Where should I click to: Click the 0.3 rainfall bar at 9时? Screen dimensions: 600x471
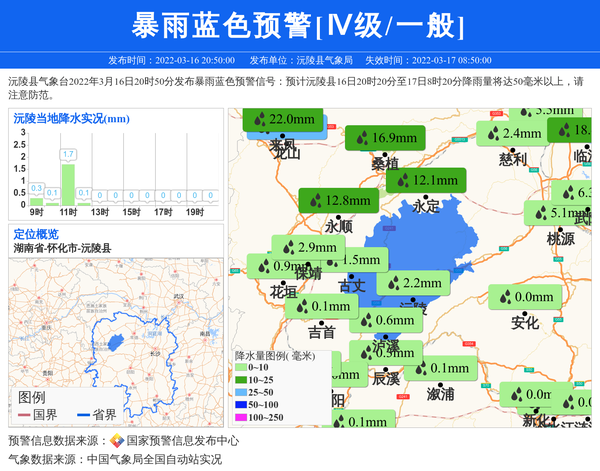(x=36, y=200)
